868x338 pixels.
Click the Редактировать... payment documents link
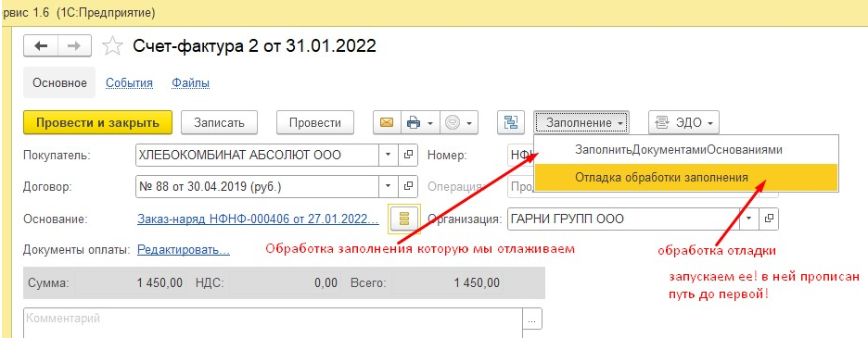click(184, 250)
